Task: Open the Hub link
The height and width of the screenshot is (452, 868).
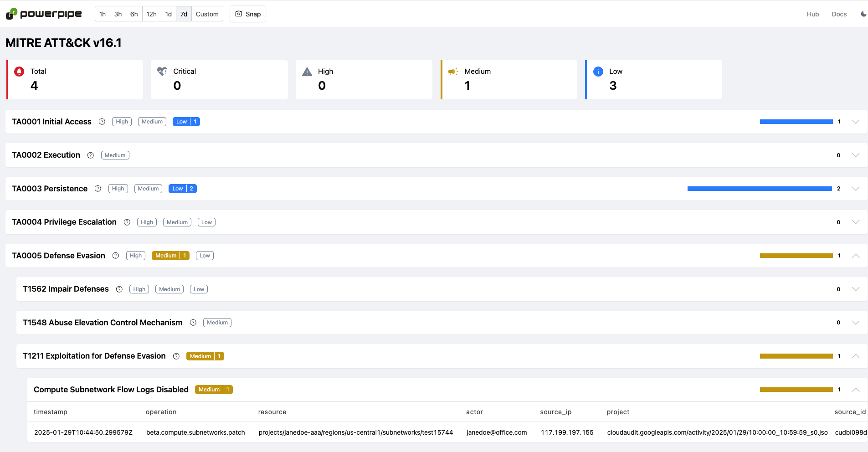Action: pyautogui.click(x=813, y=14)
